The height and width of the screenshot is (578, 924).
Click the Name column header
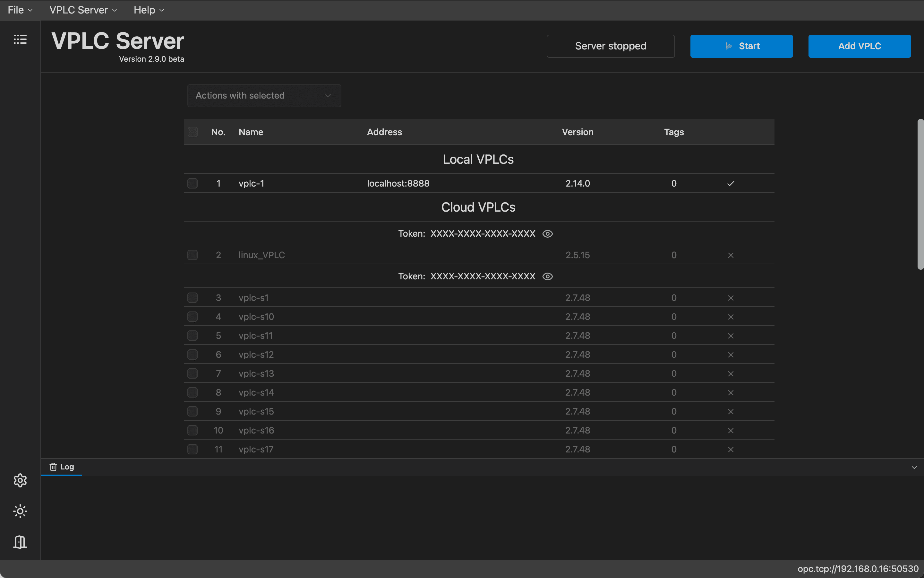[251, 132]
